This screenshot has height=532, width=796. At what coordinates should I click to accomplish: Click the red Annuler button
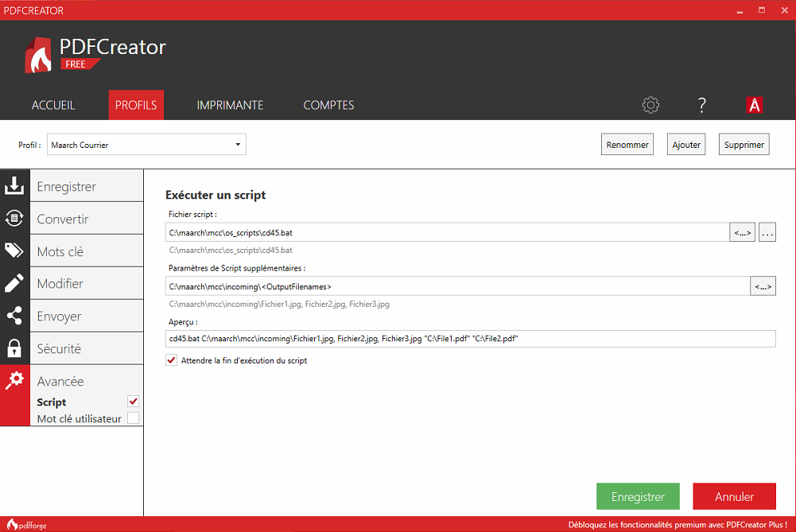point(734,496)
